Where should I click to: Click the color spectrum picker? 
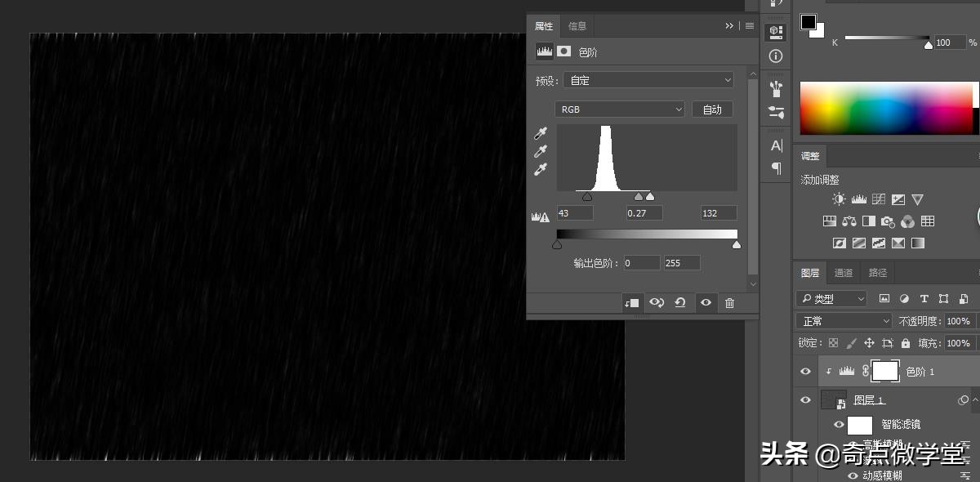886,108
